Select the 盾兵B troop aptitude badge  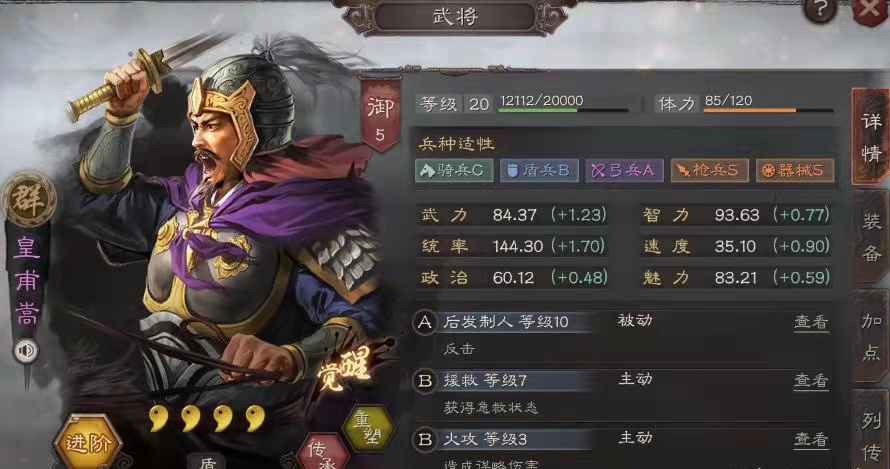[x=538, y=170]
